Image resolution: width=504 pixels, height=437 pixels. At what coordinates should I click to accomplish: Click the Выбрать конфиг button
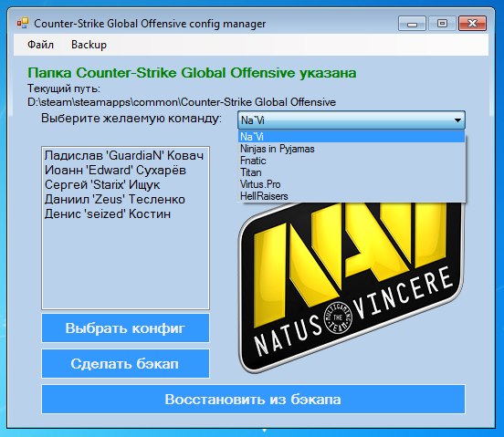125,328
